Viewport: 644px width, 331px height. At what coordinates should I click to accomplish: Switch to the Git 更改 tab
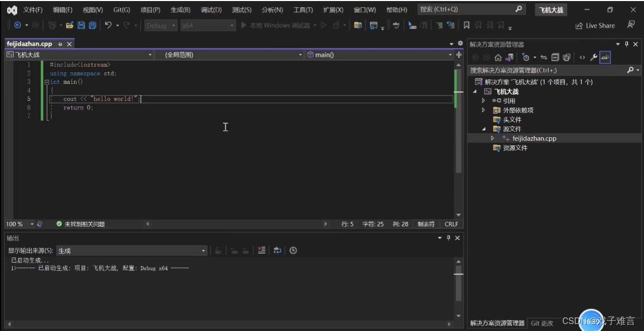(x=542, y=323)
